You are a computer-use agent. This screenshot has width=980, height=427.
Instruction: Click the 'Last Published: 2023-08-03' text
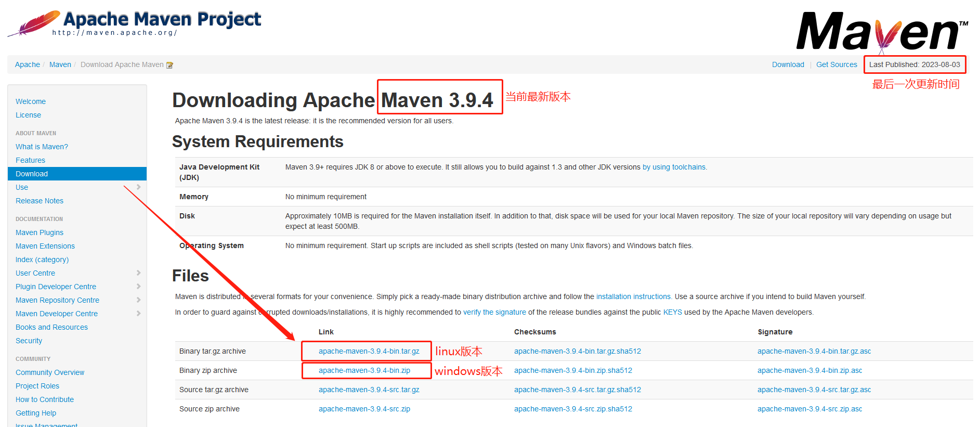(914, 64)
